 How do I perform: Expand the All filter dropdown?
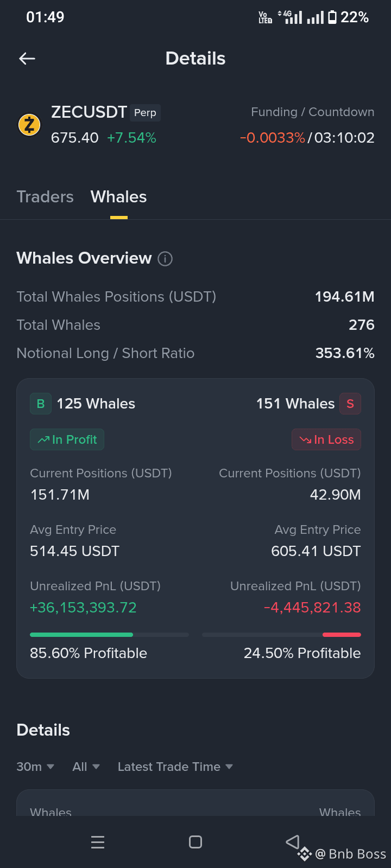click(86, 767)
